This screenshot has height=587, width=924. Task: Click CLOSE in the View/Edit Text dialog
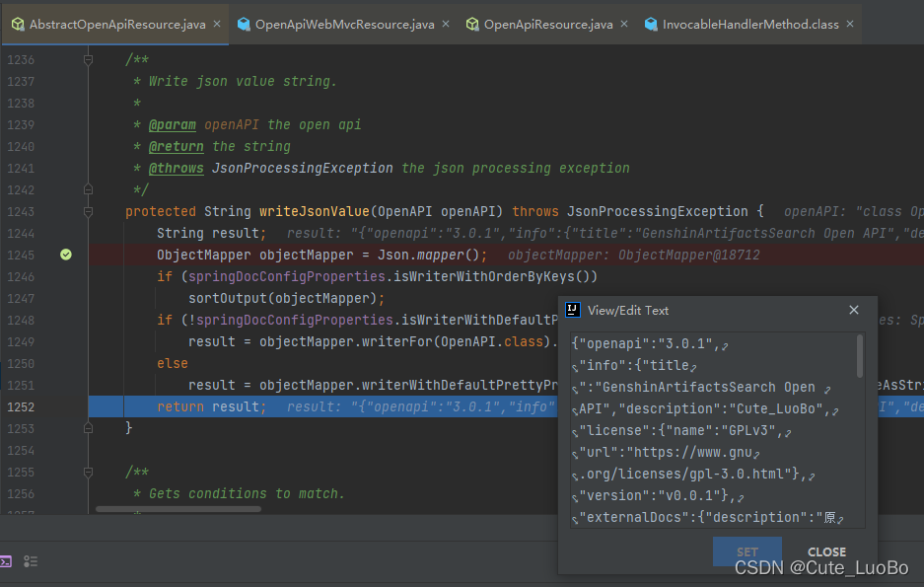[x=826, y=551]
